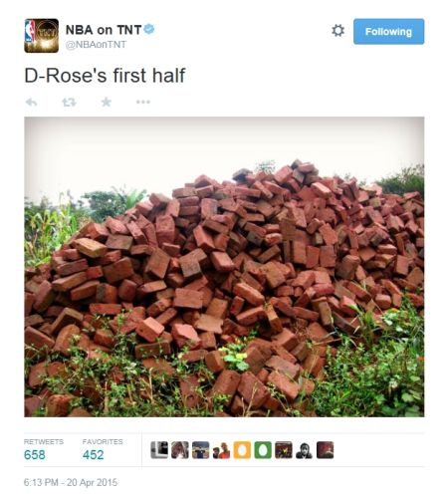The image size is (448, 498).
Task: Favorite the tweet with the star icon
Action: 107,102
